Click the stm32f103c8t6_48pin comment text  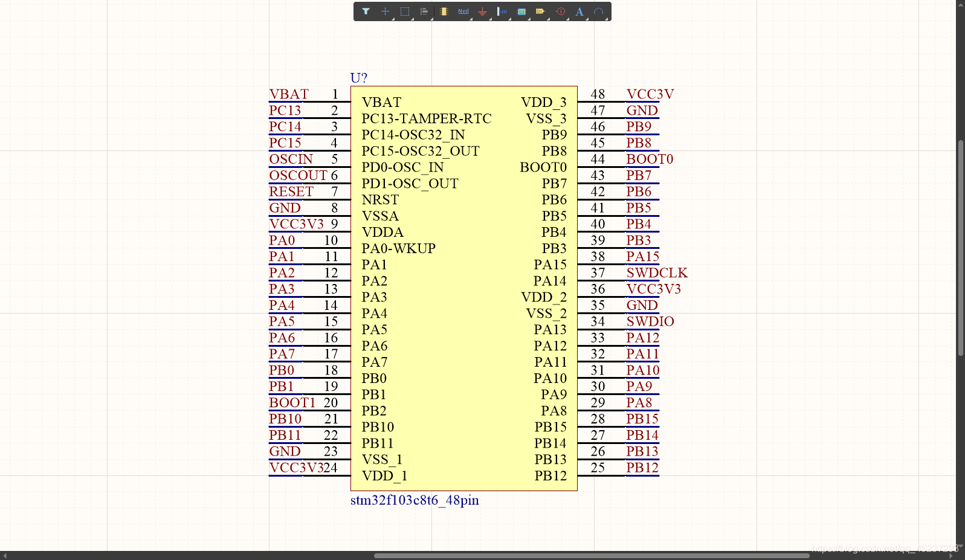[x=415, y=500]
